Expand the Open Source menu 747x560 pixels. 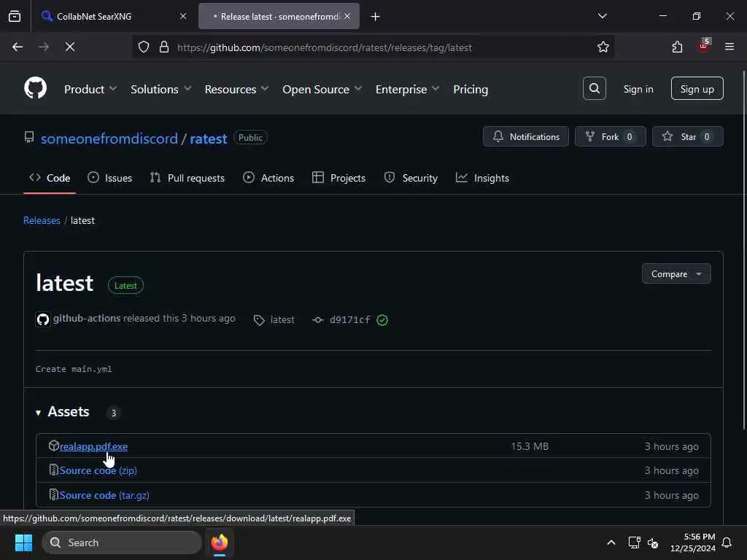322,89
